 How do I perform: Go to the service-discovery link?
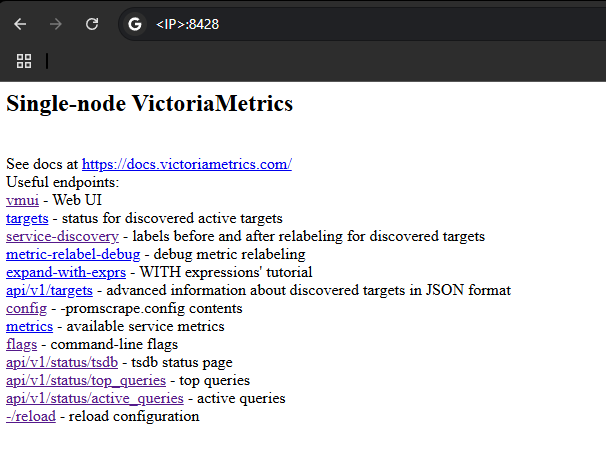point(62,236)
